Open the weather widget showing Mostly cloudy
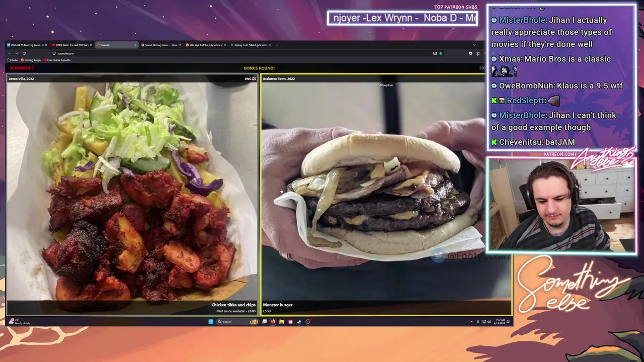Viewport: 644px width, 362px height. (x=19, y=321)
